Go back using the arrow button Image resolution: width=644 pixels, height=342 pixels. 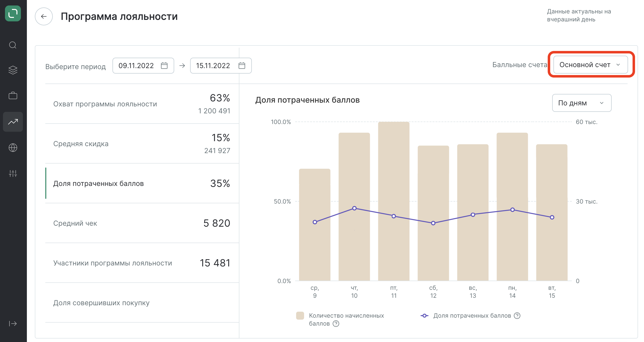(44, 16)
